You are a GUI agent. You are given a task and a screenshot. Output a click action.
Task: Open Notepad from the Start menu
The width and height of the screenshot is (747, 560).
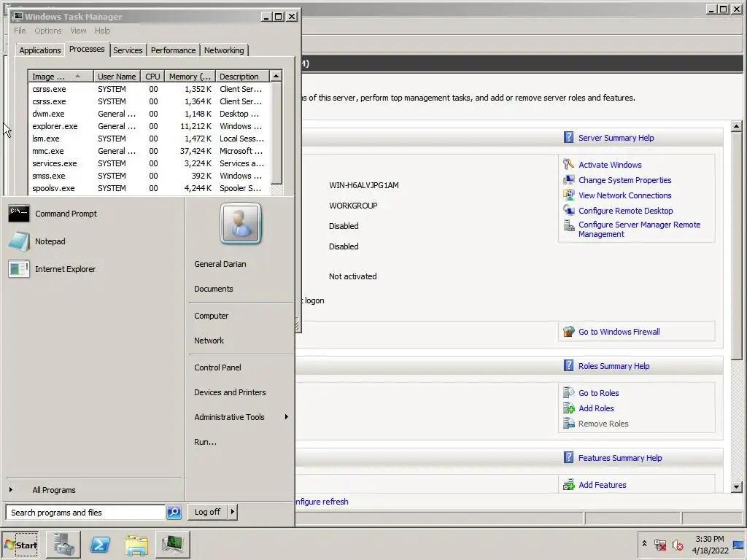pos(18,241)
